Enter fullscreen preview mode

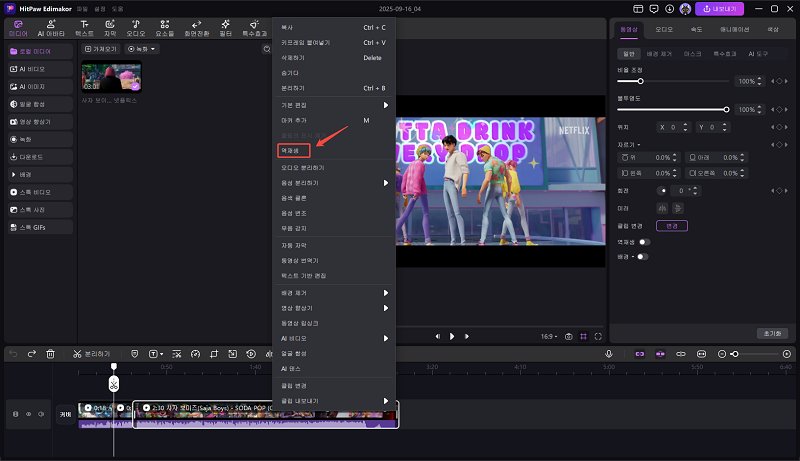pyautogui.click(x=598, y=337)
